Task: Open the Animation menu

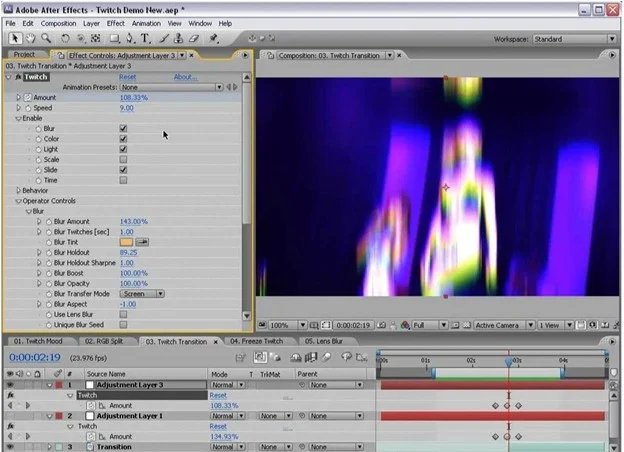Action: click(146, 23)
